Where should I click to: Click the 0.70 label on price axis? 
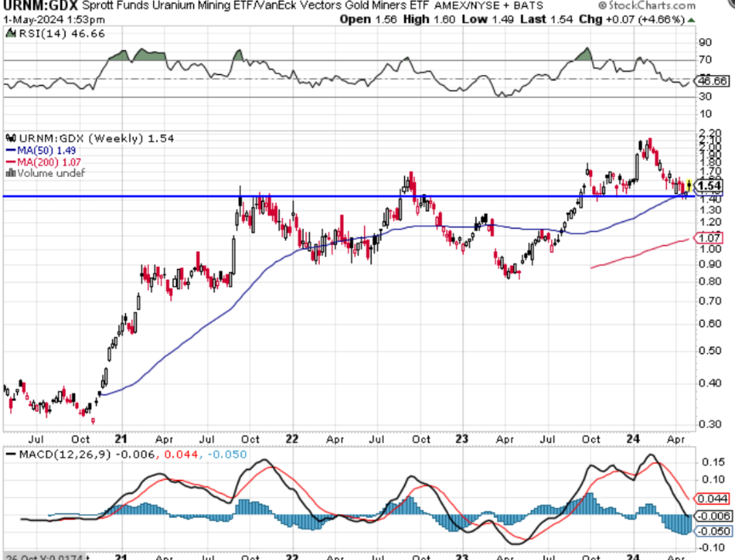710,300
